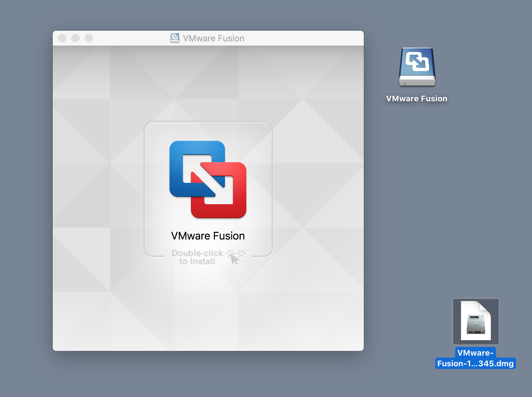Click the 'Double-click to Install' text
The width and height of the screenshot is (532, 397).
click(197, 257)
